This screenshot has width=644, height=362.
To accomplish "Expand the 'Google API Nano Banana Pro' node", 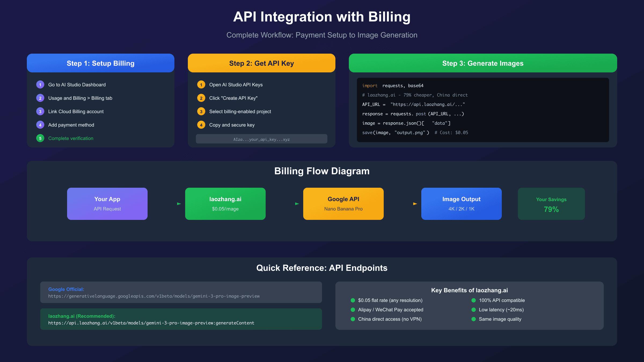I will click(343, 204).
